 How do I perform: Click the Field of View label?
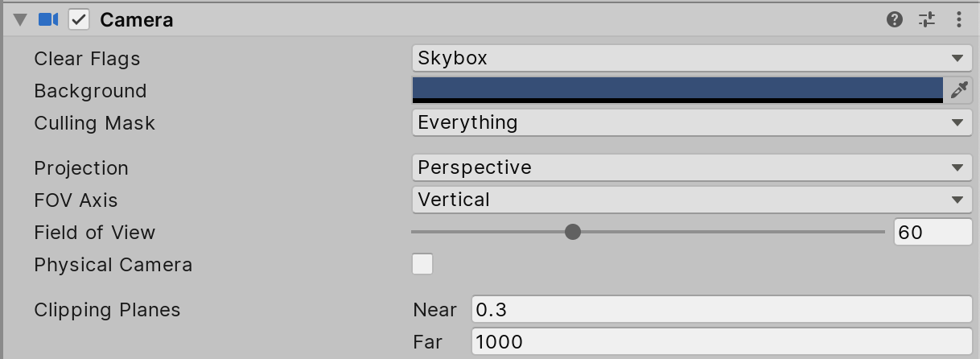pyautogui.click(x=94, y=233)
